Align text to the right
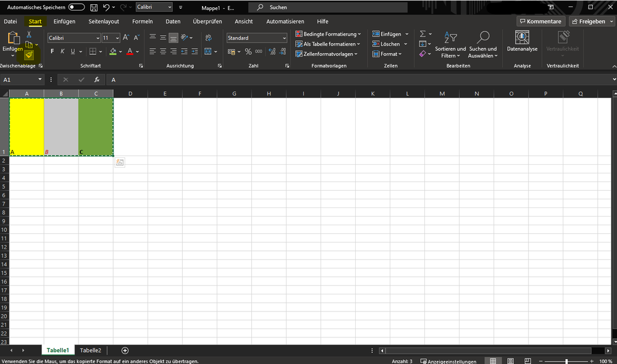This screenshot has height=364, width=617. [x=173, y=51]
